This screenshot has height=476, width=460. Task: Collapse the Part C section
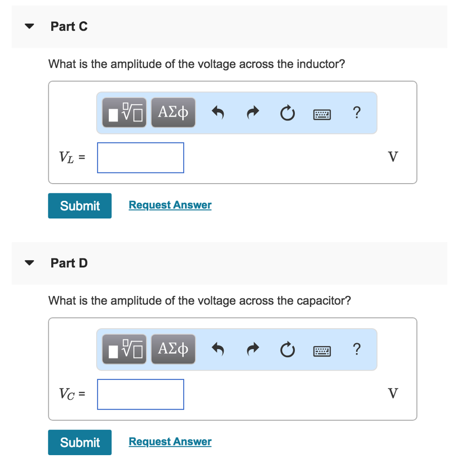pyautogui.click(x=29, y=26)
